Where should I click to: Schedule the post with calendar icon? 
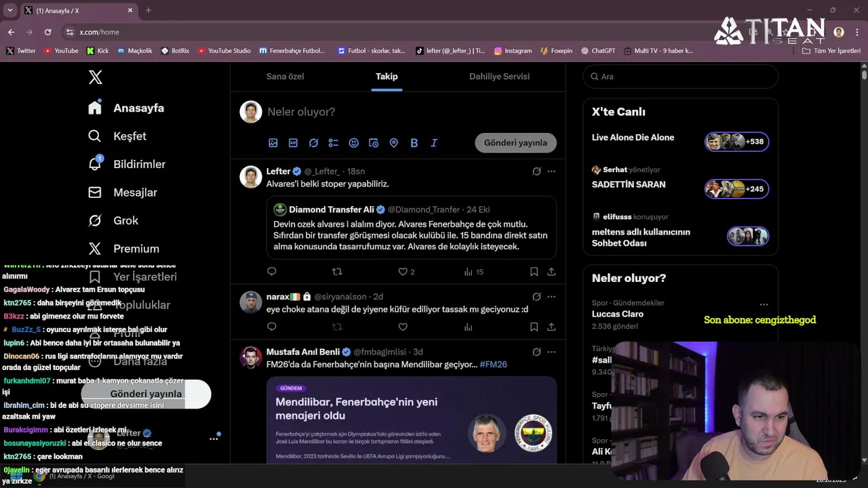[374, 143]
